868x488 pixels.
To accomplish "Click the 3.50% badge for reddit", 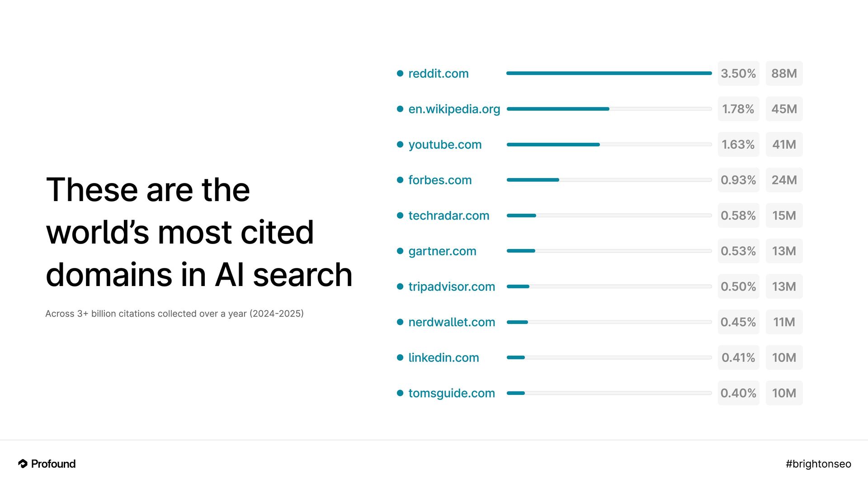I will tap(738, 73).
